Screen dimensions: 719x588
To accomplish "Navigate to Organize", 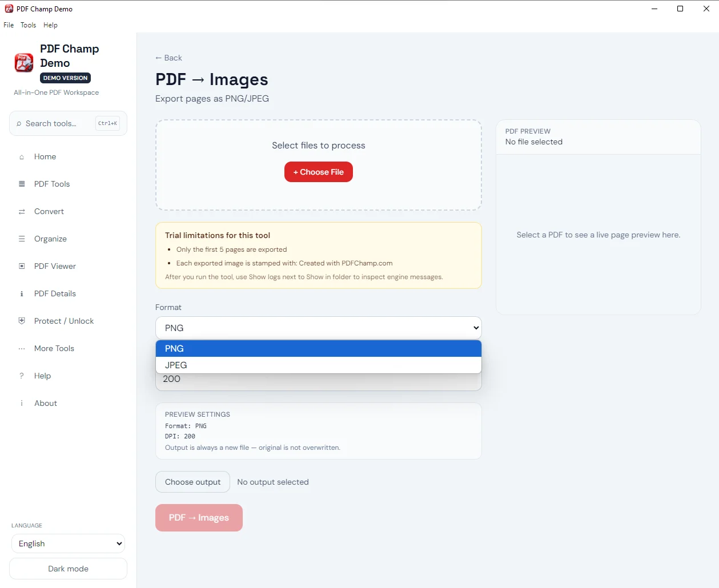I will (x=68, y=239).
